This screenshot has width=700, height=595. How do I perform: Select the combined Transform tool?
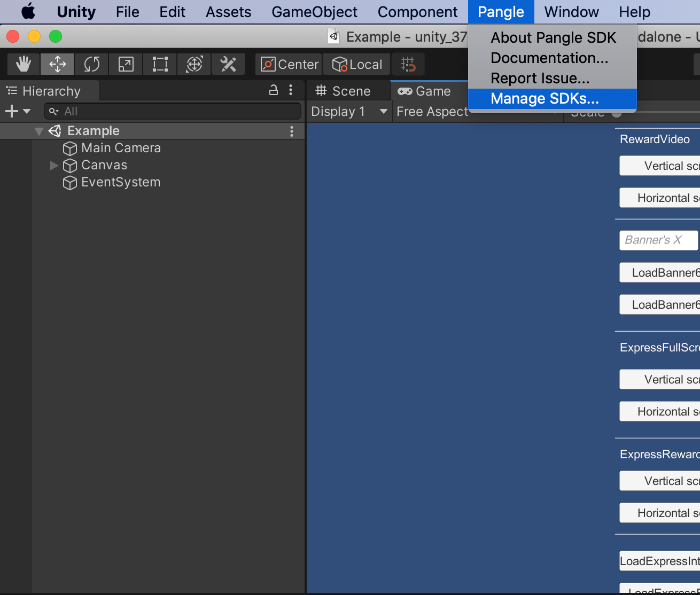[x=195, y=65]
